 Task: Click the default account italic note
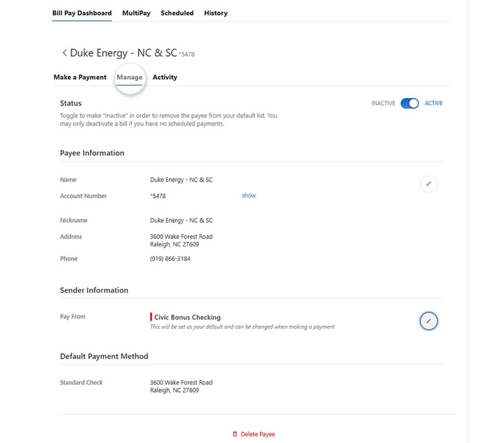pyautogui.click(x=242, y=327)
